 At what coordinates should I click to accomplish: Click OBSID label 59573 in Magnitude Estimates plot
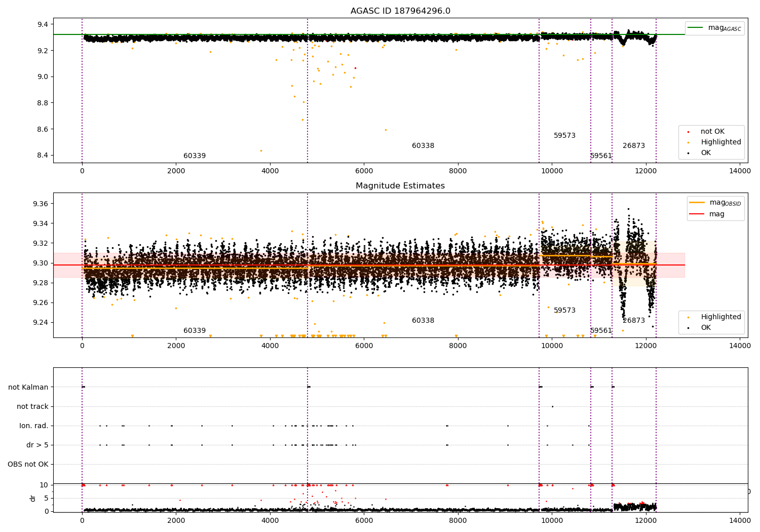tap(564, 311)
